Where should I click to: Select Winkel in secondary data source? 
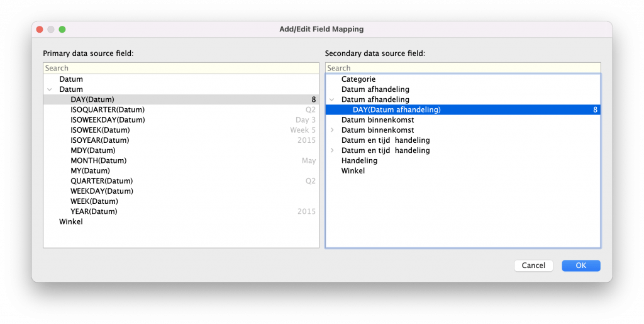(353, 170)
